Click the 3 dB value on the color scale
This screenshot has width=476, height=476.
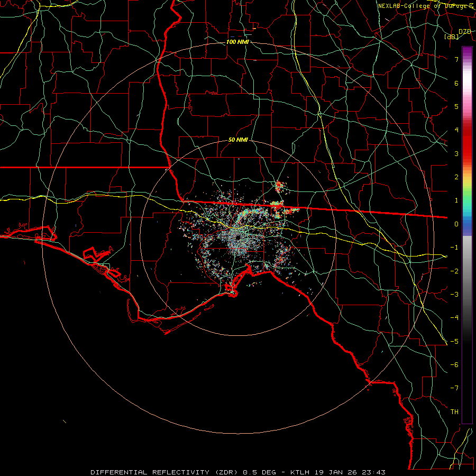tap(456, 153)
